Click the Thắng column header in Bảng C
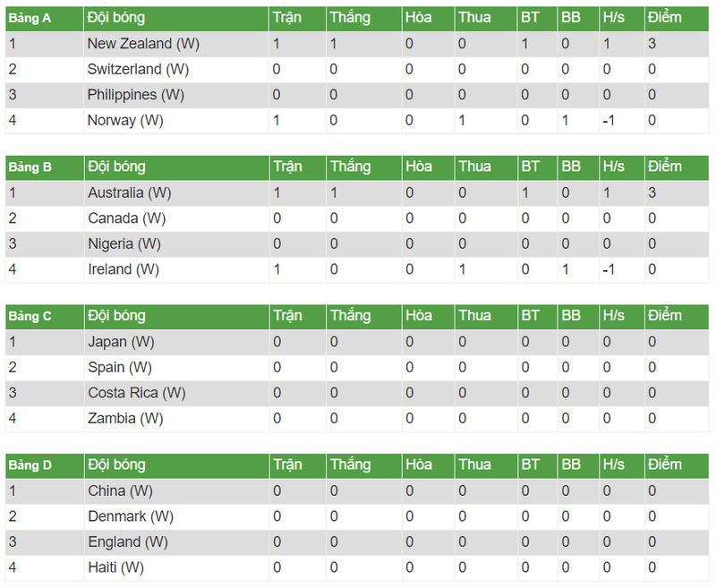716x588 pixels. [349, 316]
